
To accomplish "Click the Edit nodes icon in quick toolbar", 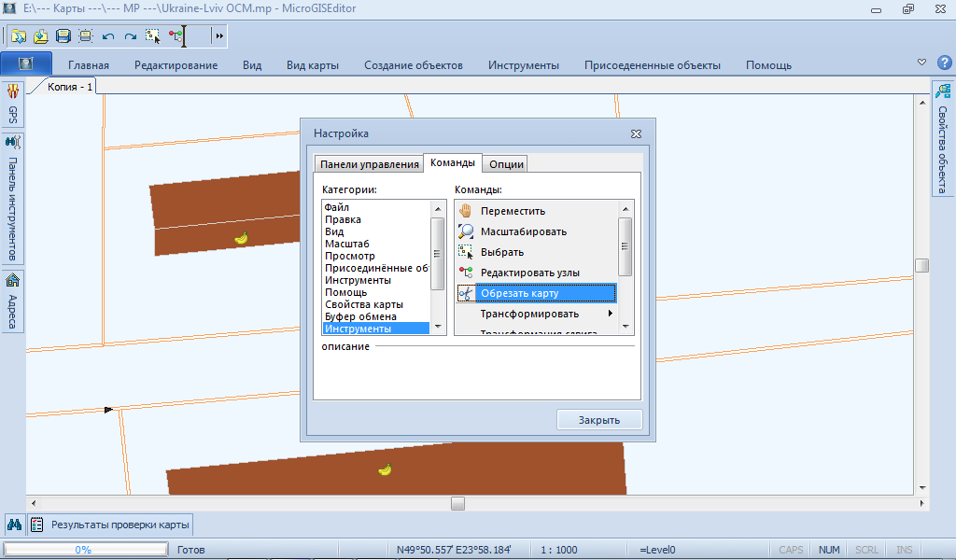I will coord(176,36).
